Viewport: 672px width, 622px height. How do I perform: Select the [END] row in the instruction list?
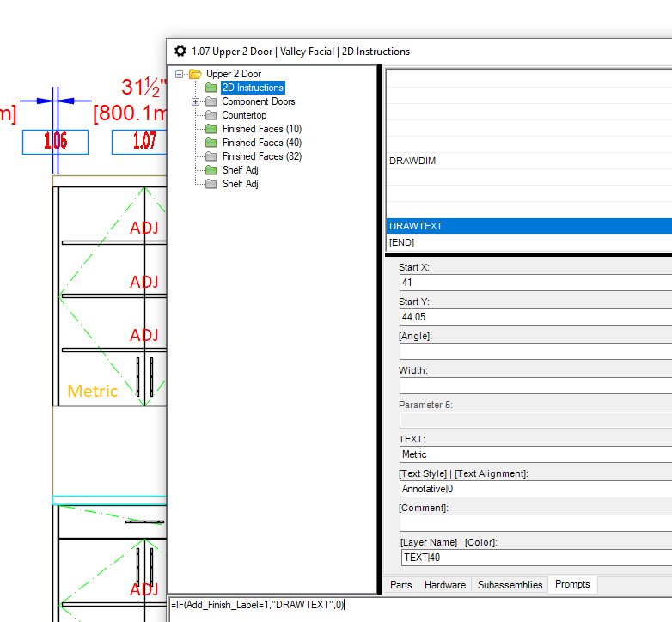tap(516, 242)
